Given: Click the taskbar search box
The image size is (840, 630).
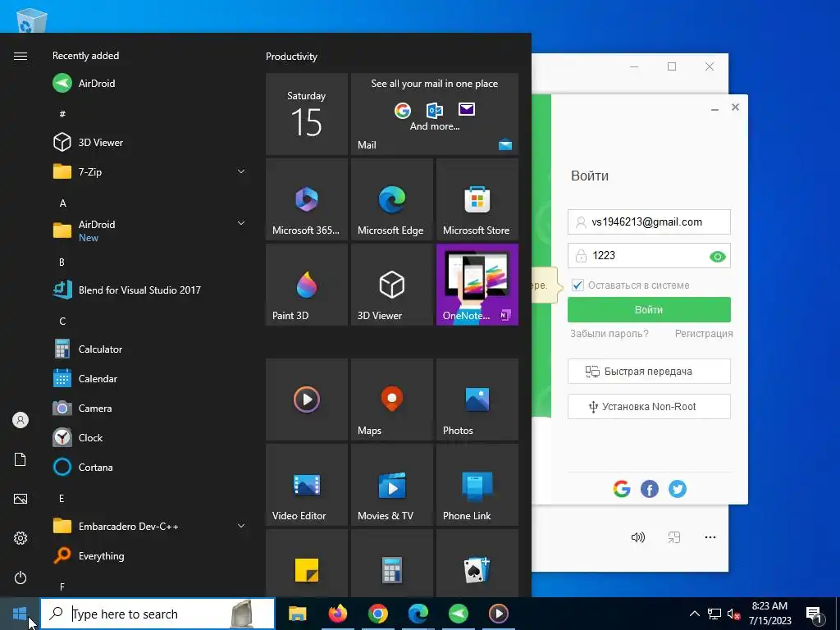Looking at the screenshot, I should pos(157,614).
